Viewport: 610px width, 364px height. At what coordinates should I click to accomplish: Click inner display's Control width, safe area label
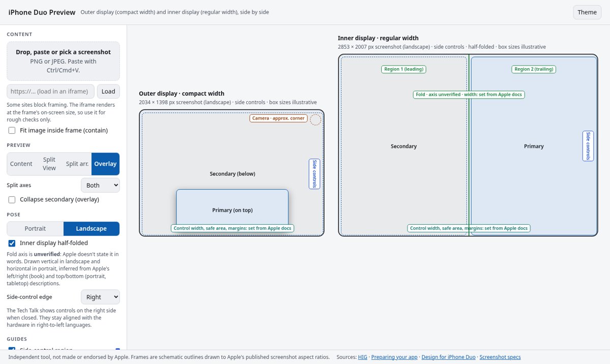click(x=469, y=228)
